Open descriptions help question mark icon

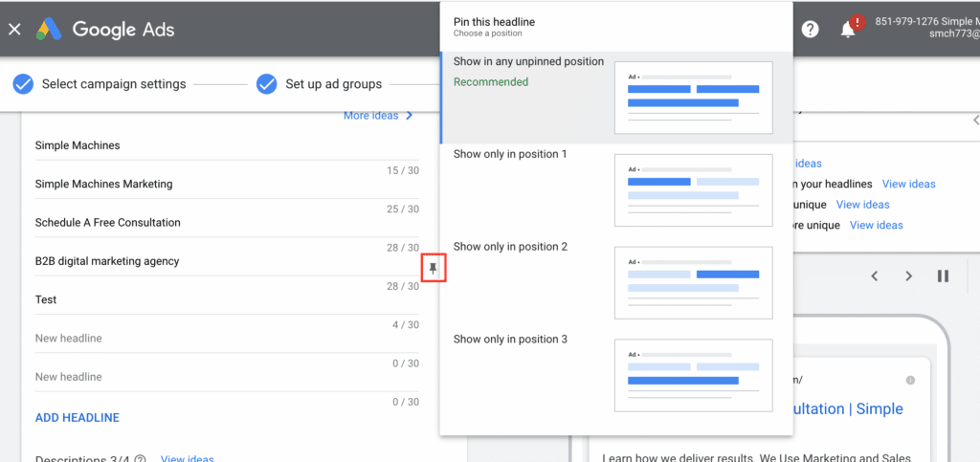tap(140, 459)
